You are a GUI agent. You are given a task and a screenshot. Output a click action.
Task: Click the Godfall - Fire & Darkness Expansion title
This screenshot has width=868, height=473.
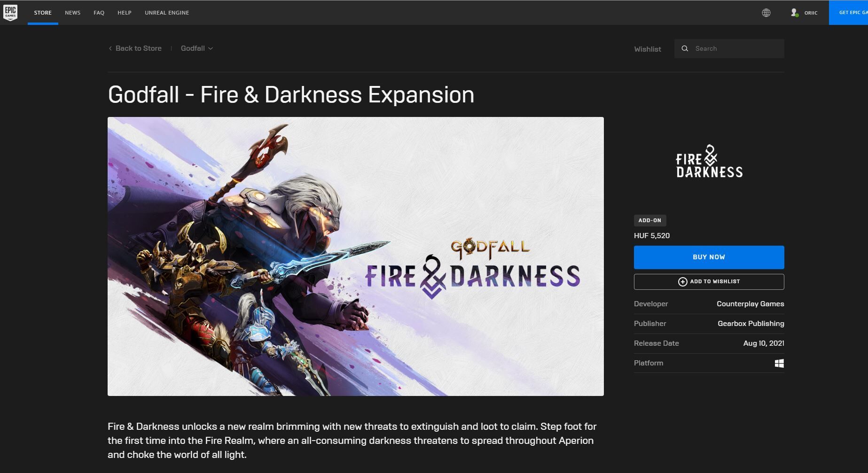point(291,95)
